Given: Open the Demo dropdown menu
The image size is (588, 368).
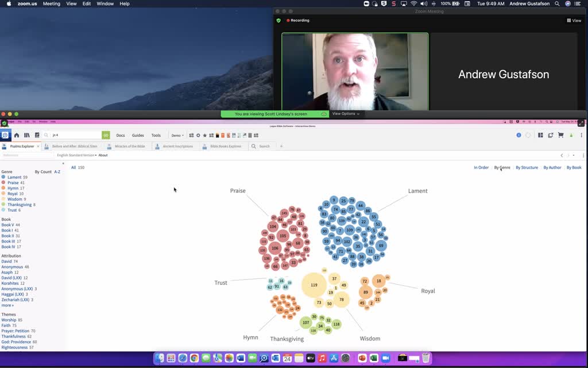Looking at the screenshot, I should [177, 135].
